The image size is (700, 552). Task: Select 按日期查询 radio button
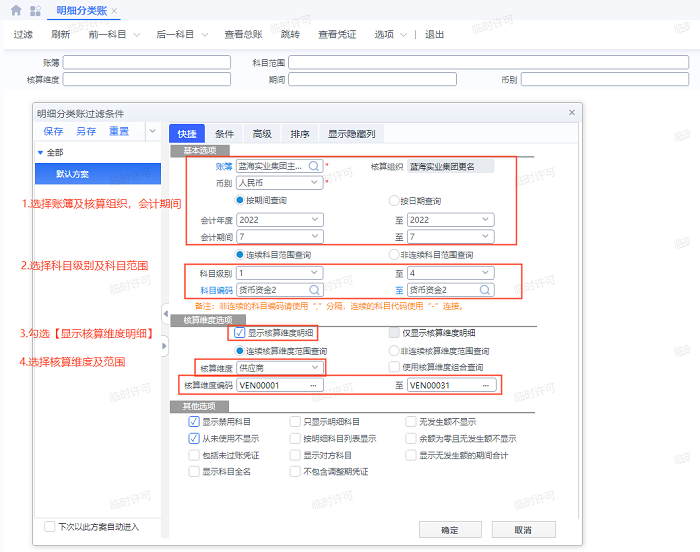point(394,201)
